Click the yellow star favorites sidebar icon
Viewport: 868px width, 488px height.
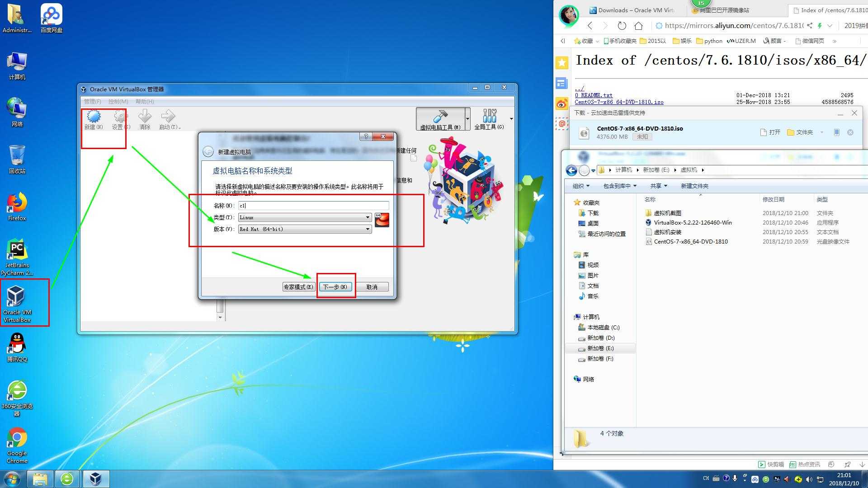(x=562, y=63)
